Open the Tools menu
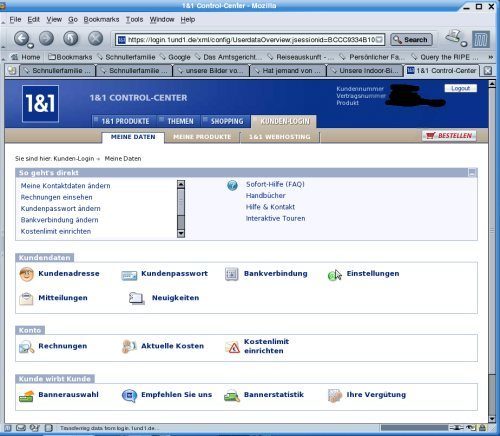Viewport: 500px width, 436px height. point(134,19)
